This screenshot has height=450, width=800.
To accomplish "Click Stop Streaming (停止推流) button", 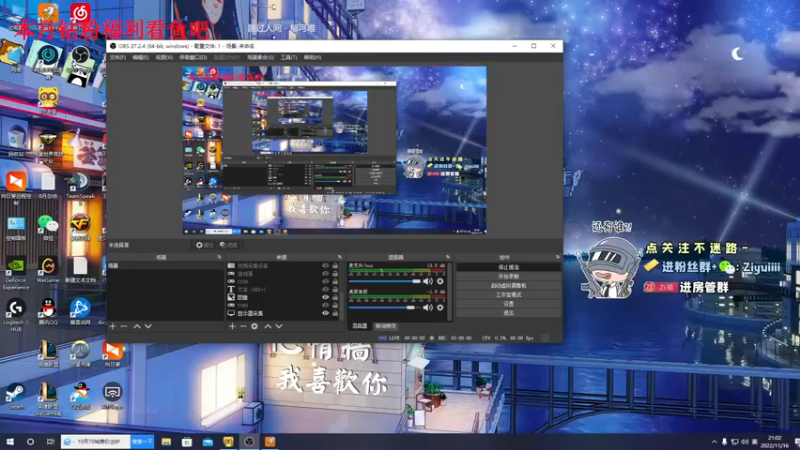I will coord(508,267).
